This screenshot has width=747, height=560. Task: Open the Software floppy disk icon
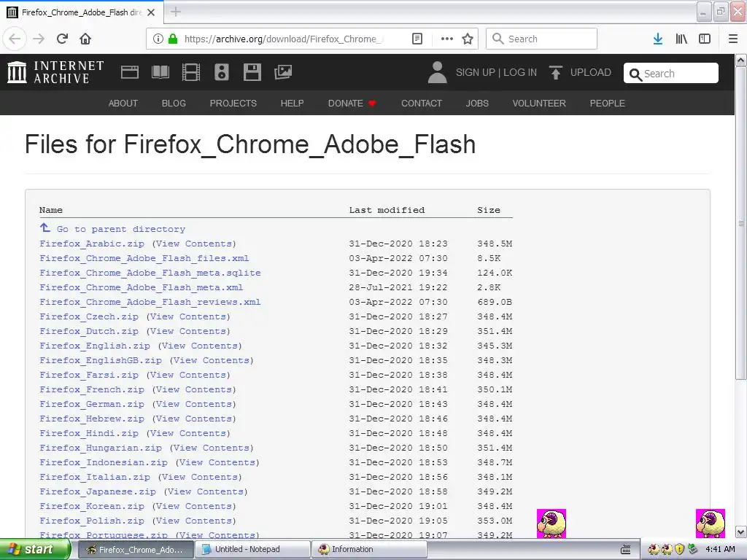(x=252, y=72)
